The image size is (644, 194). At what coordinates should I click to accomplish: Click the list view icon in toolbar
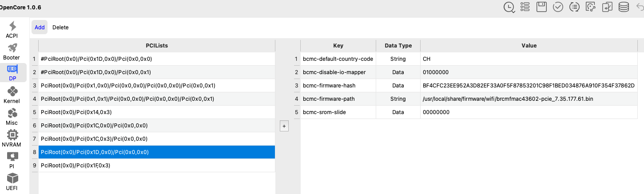coord(525,7)
